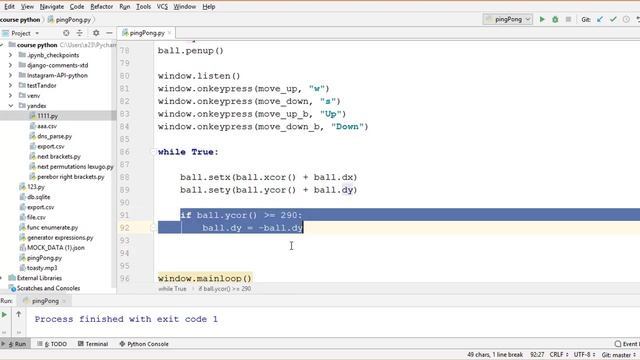This screenshot has width=640, height=360.
Task: Open the VCS menu
Action: pyautogui.click(x=162, y=7)
